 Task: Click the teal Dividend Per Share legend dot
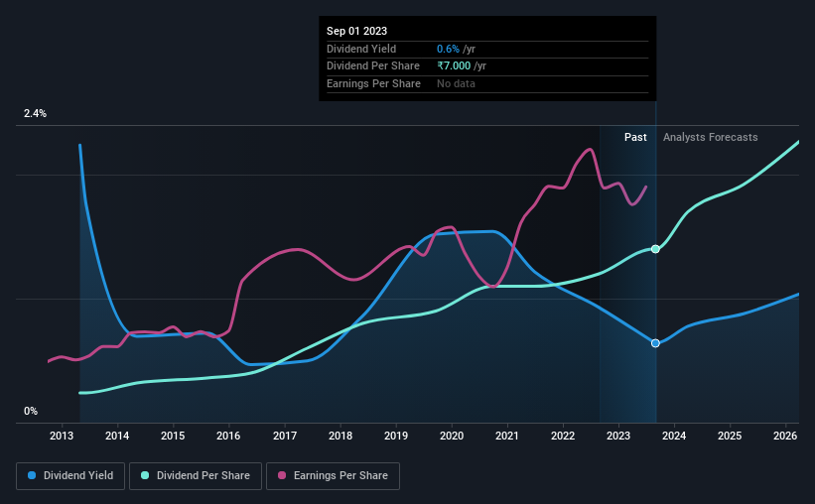(145, 475)
